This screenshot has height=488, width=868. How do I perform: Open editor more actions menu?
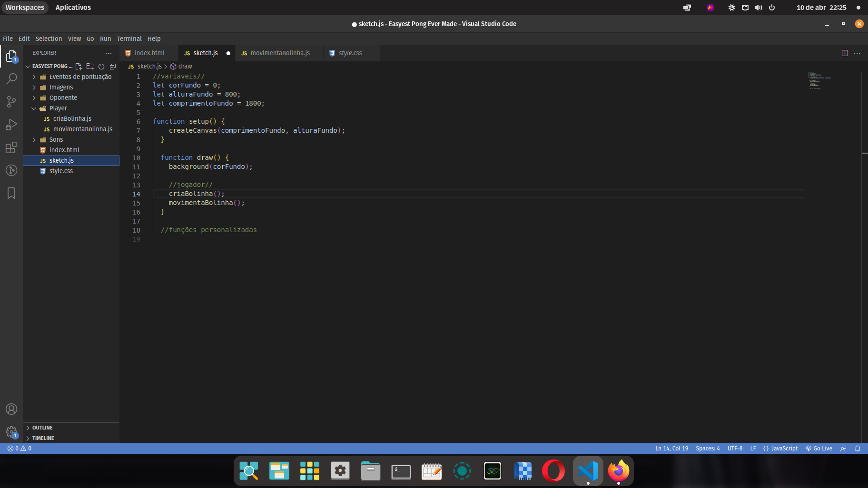point(857,53)
